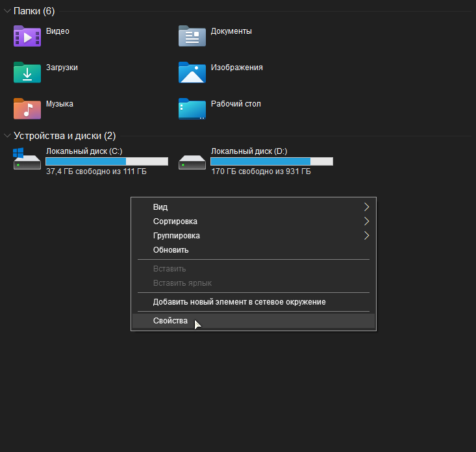
Task: Click the D: drive usage bar
Action: click(271, 161)
